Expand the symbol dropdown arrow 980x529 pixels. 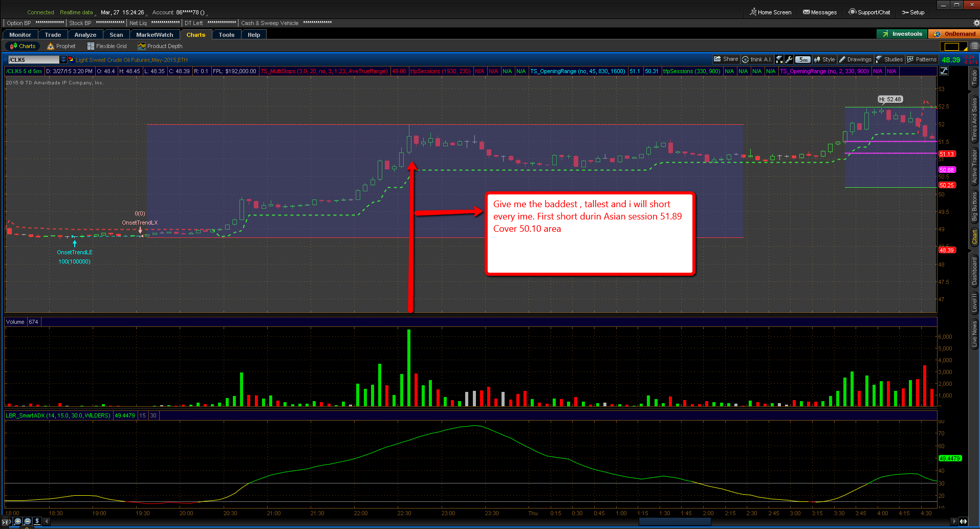click(x=63, y=60)
